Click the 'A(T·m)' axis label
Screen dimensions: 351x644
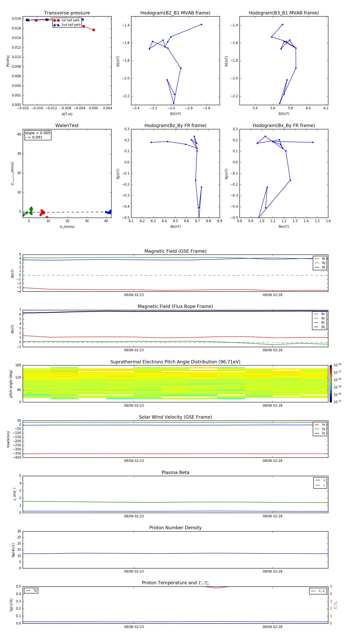pyautogui.click(x=67, y=114)
